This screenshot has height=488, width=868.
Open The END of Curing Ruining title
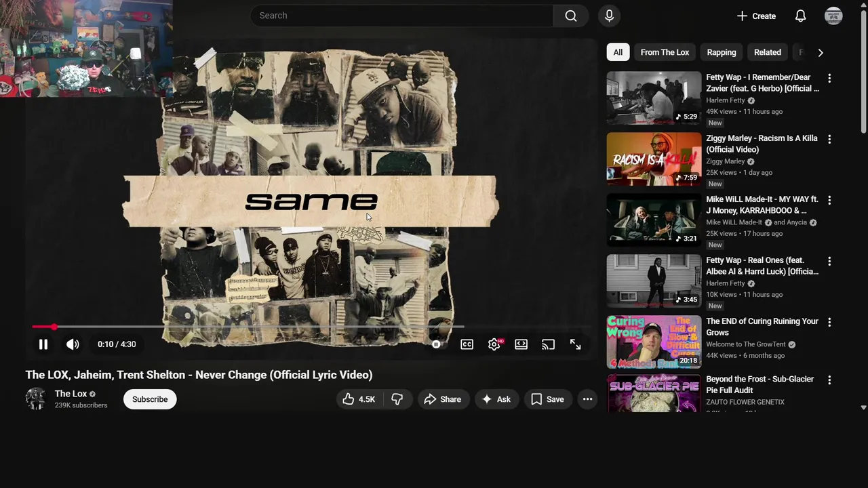tap(762, 327)
